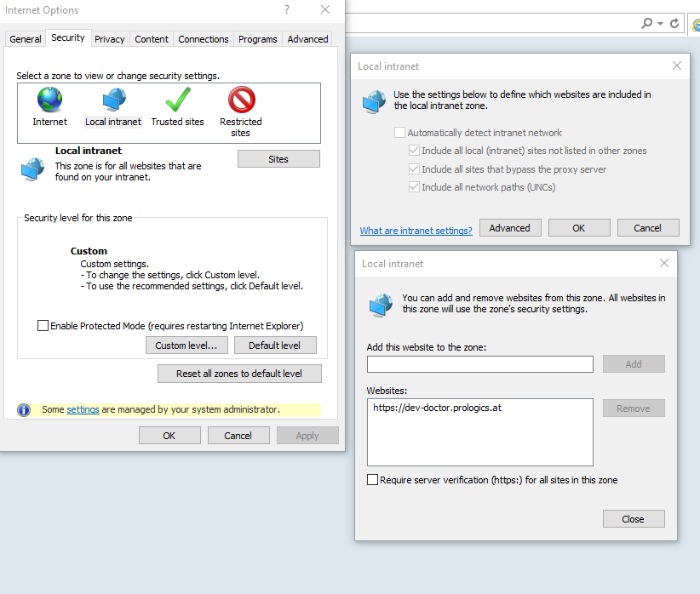
Task: Click the computer icon beside the intranet settings description
Action: tap(373, 101)
